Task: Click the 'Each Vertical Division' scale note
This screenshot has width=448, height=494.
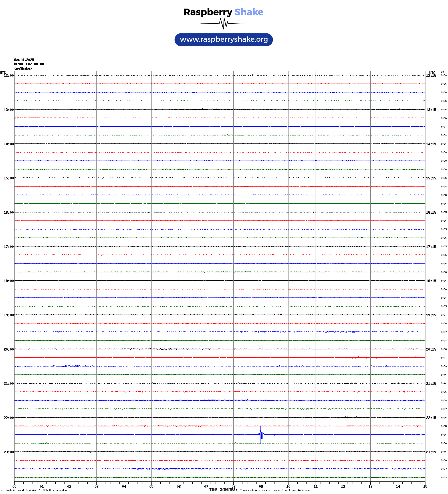Action: click(x=36, y=490)
